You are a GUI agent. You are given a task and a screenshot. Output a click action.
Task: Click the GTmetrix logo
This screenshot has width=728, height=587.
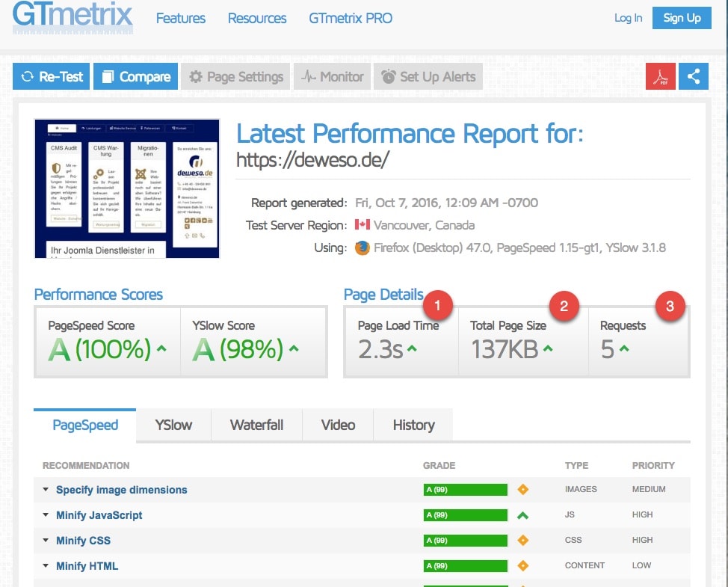point(73,16)
